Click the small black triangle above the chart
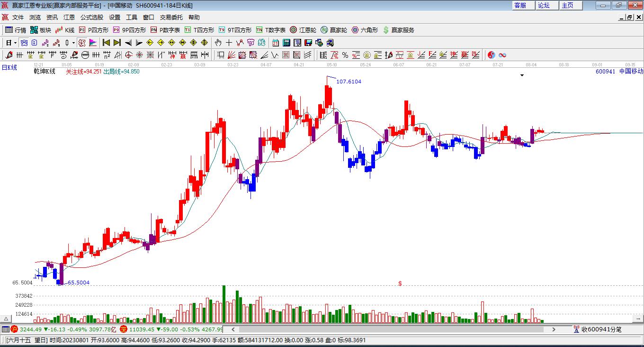The width and height of the screenshot is (644, 347). click(x=522, y=75)
